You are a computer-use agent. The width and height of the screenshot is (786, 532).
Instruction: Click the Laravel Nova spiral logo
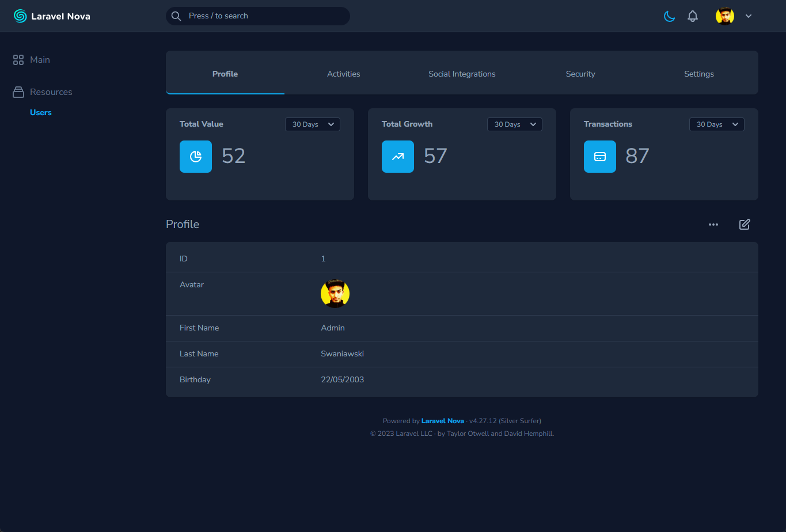pyautogui.click(x=20, y=16)
